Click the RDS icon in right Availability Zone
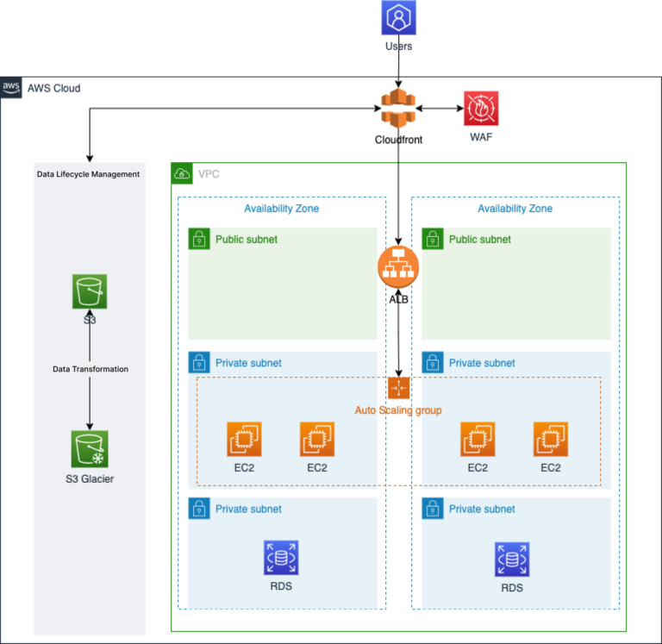 pyautogui.click(x=512, y=560)
